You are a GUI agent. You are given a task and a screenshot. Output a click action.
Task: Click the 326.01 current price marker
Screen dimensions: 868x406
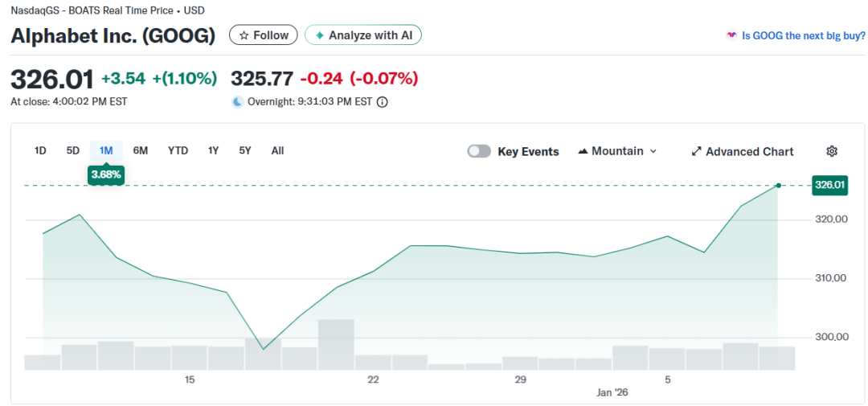[x=829, y=185]
